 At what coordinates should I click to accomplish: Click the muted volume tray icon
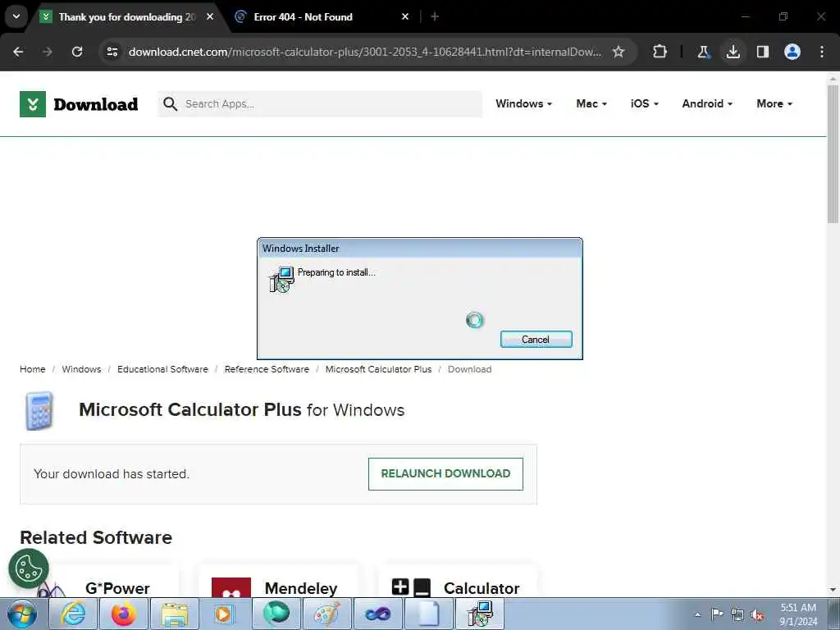757,615
